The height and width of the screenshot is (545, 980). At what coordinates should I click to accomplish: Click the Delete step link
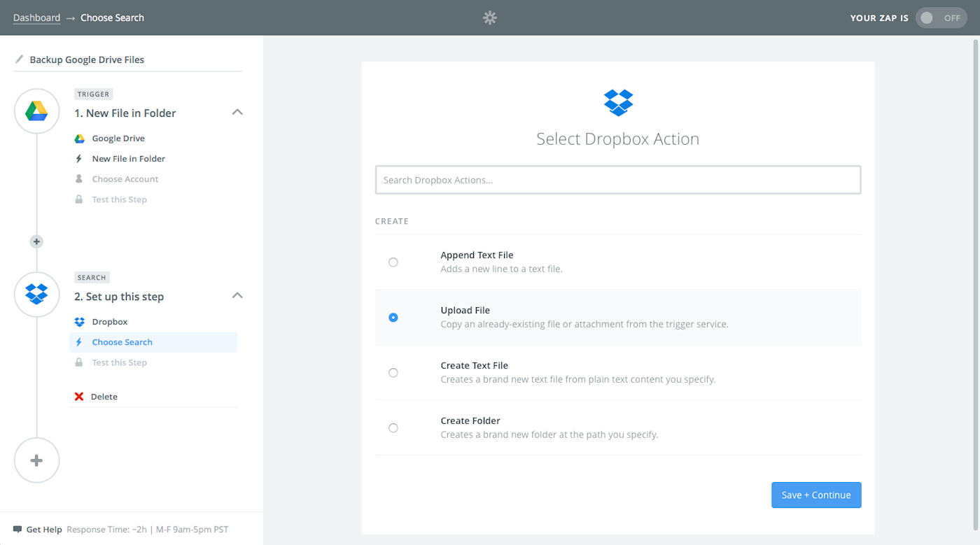tap(104, 397)
